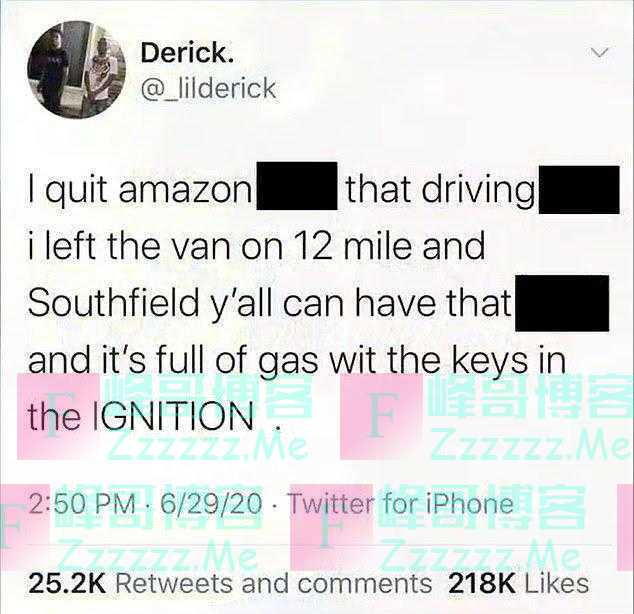Click the word Southfield in tweet
634x614 pixels.
(x=112, y=303)
